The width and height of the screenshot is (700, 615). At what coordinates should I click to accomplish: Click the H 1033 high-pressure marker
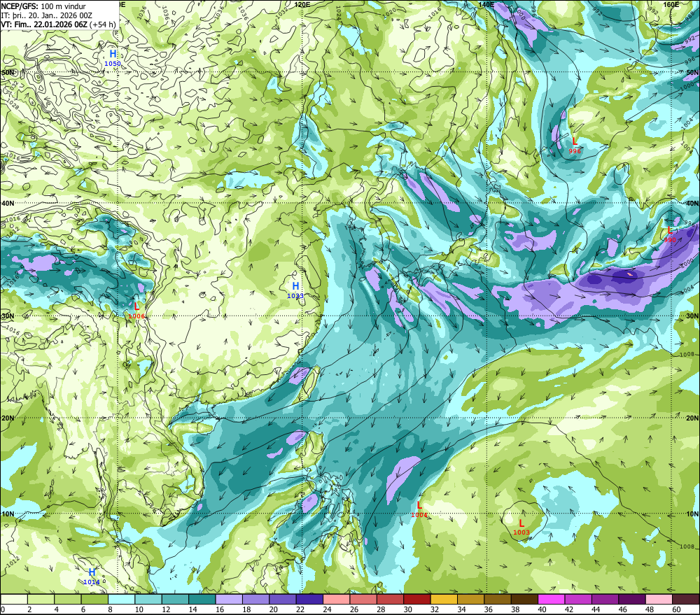click(x=295, y=290)
